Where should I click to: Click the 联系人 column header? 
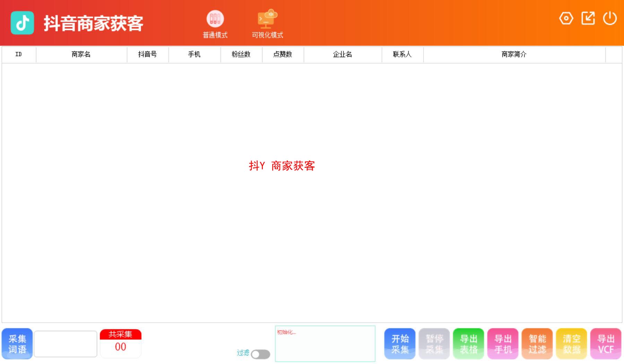click(x=402, y=54)
